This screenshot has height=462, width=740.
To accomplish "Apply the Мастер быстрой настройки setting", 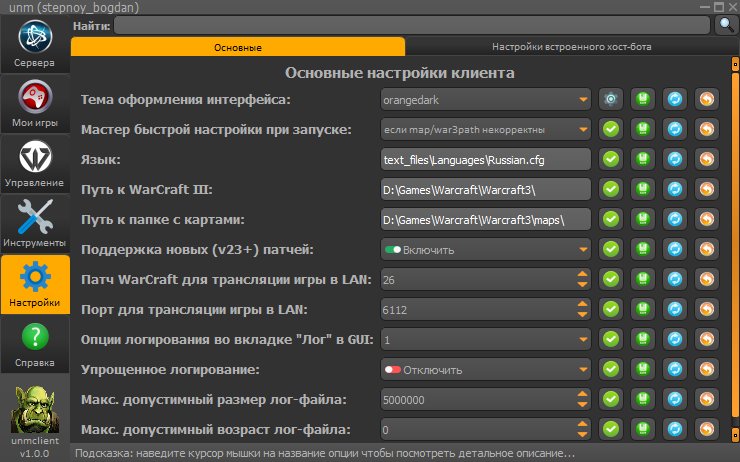I will pos(611,129).
